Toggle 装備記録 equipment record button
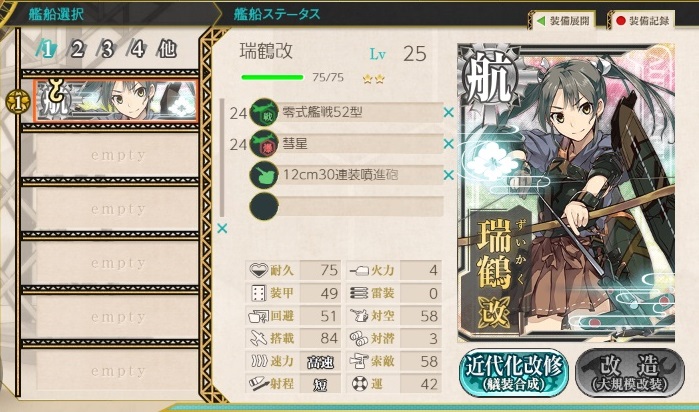This screenshot has height=412, width=699. point(642,21)
